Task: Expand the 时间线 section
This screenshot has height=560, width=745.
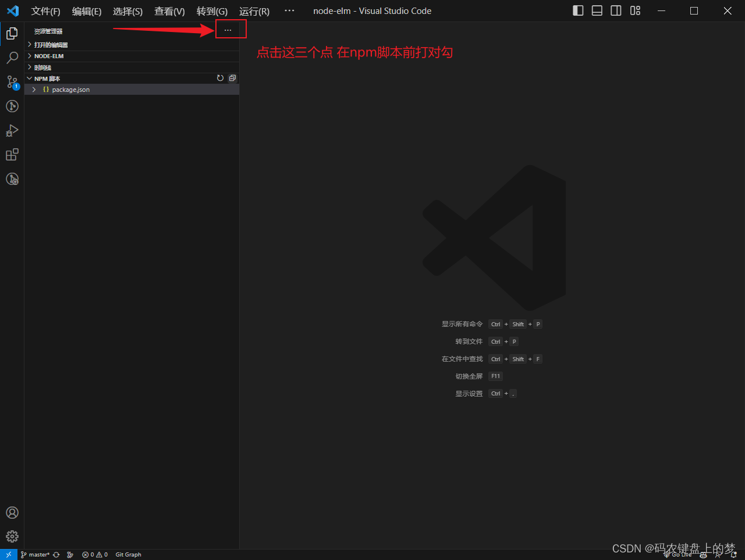Action: [x=132, y=67]
